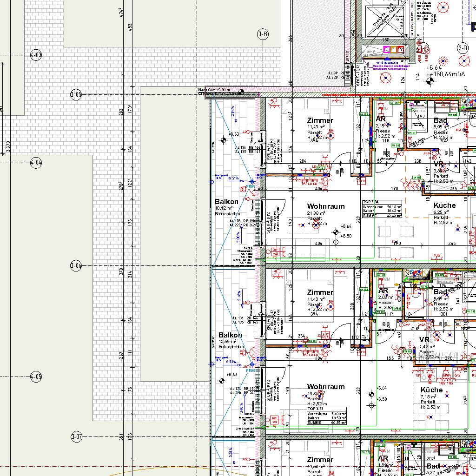Select the 3-07 grid axis bubble
476x476 pixels.
coord(77,437)
